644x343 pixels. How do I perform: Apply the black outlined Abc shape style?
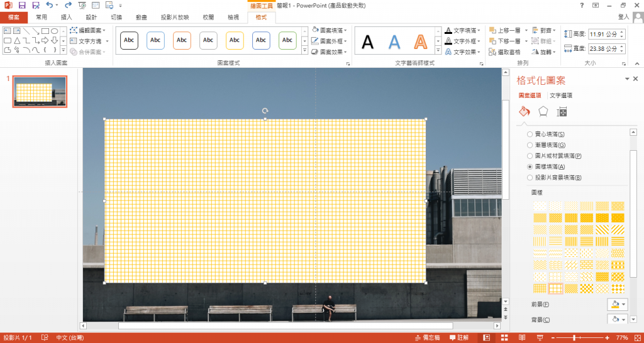129,40
